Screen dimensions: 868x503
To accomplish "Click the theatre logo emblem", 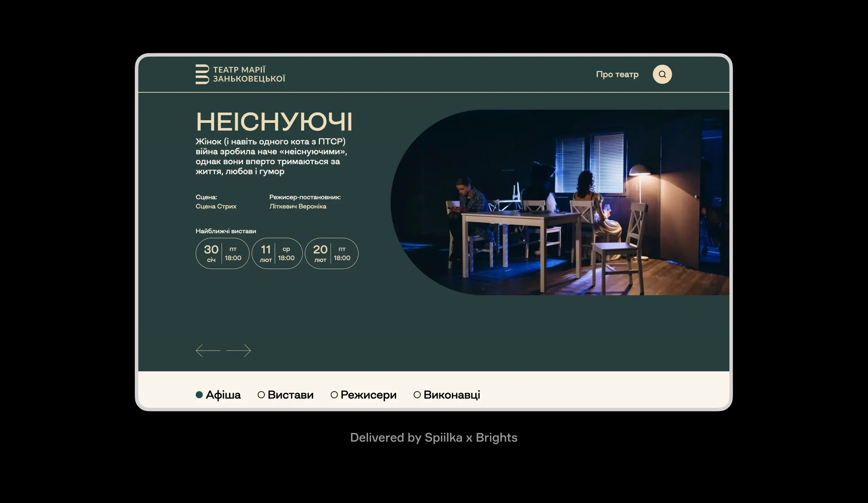I will click(x=202, y=74).
